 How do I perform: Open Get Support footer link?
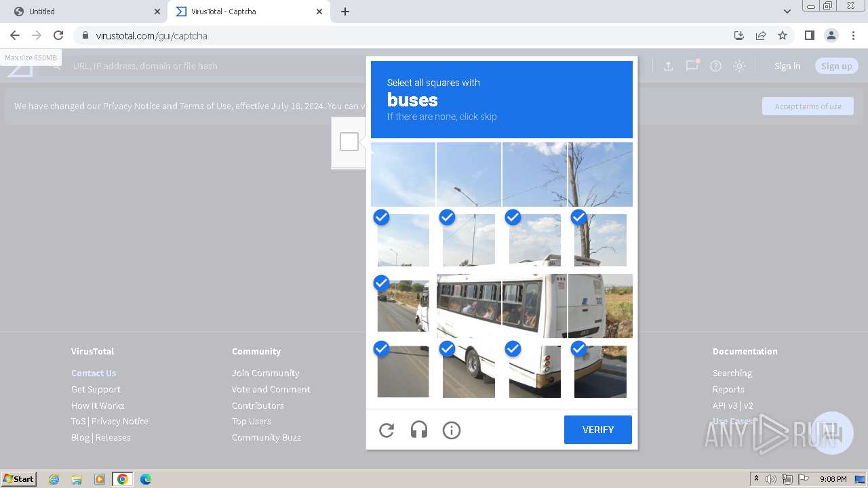[x=96, y=389]
